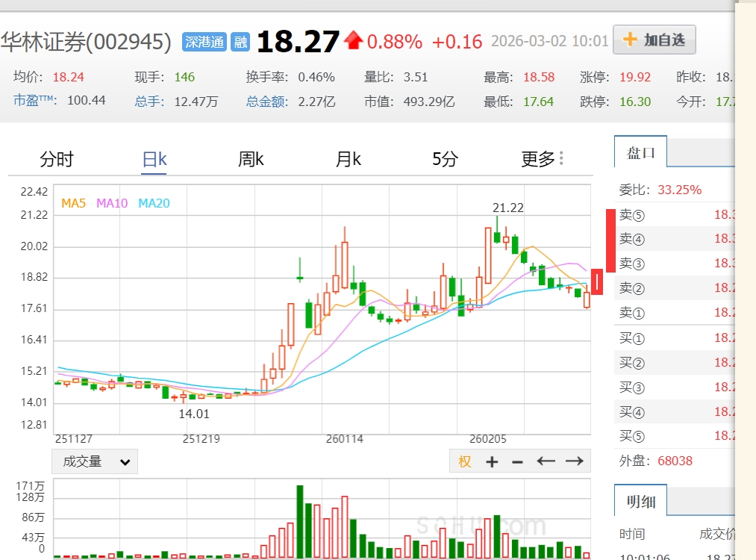
Task: Click the current price 18.27
Action: click(x=298, y=42)
